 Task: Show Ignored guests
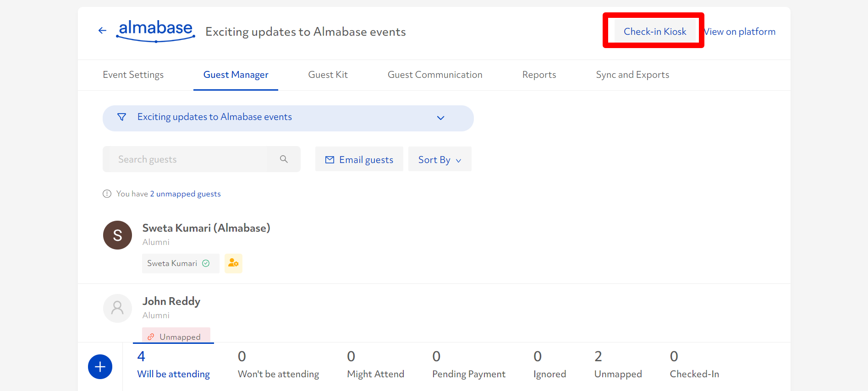(549, 365)
